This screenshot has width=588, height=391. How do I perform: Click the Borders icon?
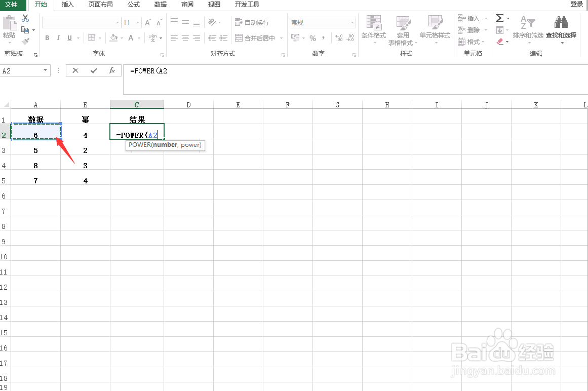(x=92, y=38)
